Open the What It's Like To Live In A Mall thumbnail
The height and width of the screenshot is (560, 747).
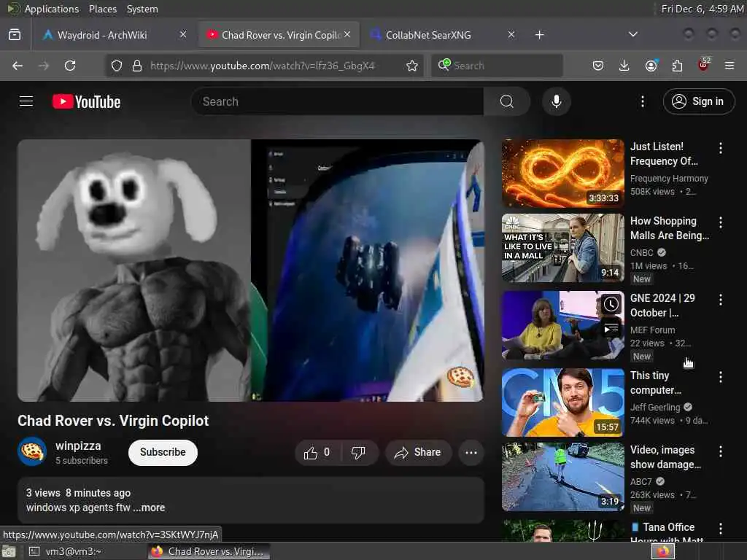click(x=562, y=248)
